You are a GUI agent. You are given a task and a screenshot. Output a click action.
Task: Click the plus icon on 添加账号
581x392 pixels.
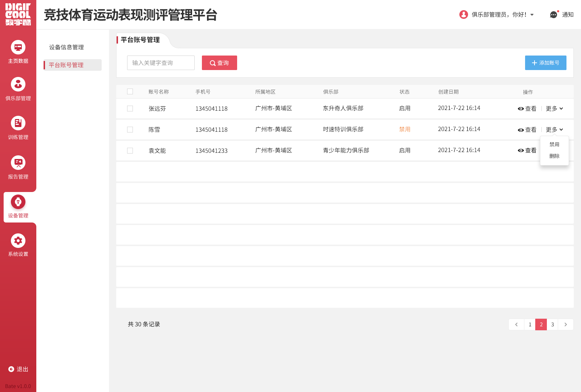pos(534,63)
